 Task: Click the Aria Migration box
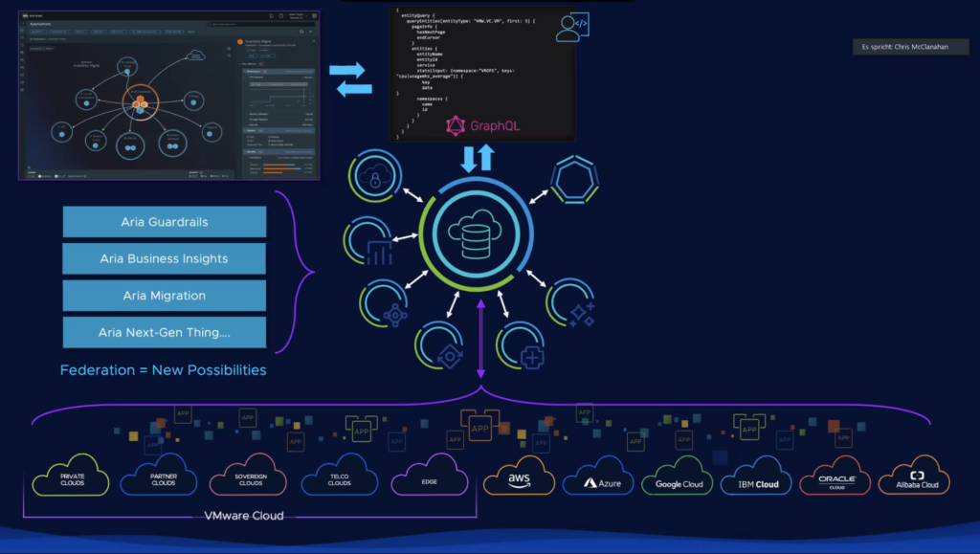coord(165,296)
